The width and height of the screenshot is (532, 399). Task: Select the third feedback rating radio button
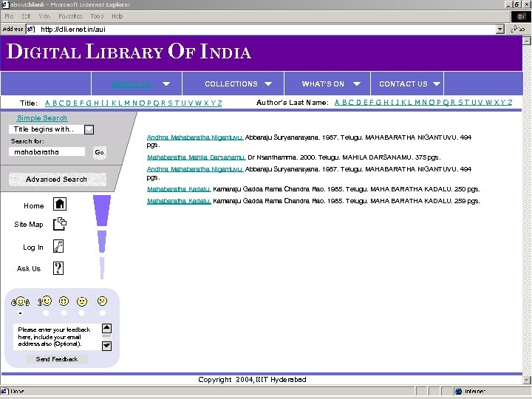coord(64,313)
